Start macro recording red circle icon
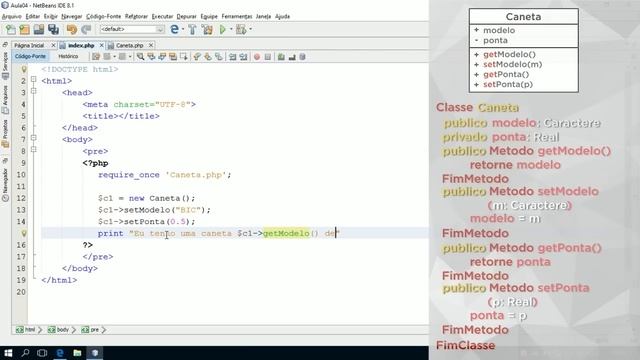This screenshot has width=640, height=360. [x=257, y=57]
